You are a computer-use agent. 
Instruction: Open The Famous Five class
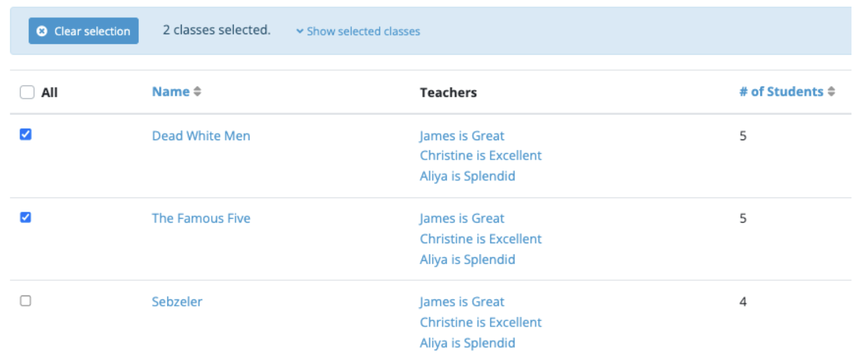point(200,219)
